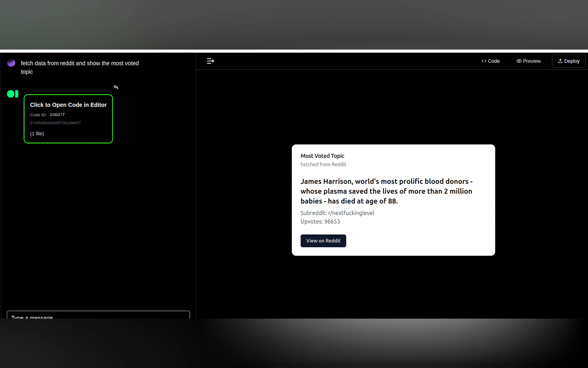The height and width of the screenshot is (368, 588).
Task: Click the Most Voted Topic heading
Action: point(322,156)
